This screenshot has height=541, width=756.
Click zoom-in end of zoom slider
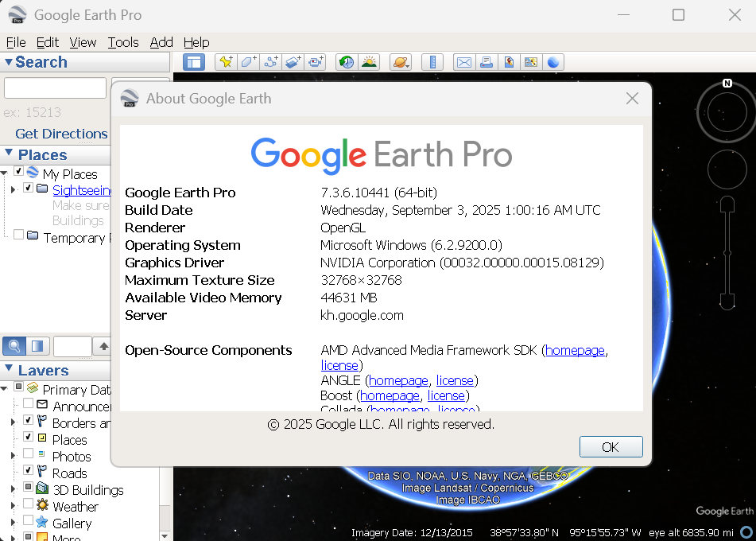[x=727, y=204]
